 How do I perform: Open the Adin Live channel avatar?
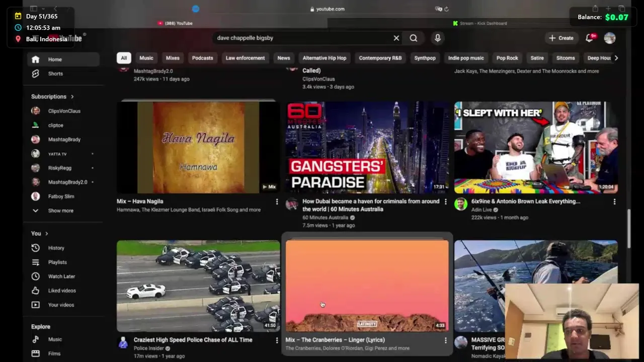(x=461, y=204)
